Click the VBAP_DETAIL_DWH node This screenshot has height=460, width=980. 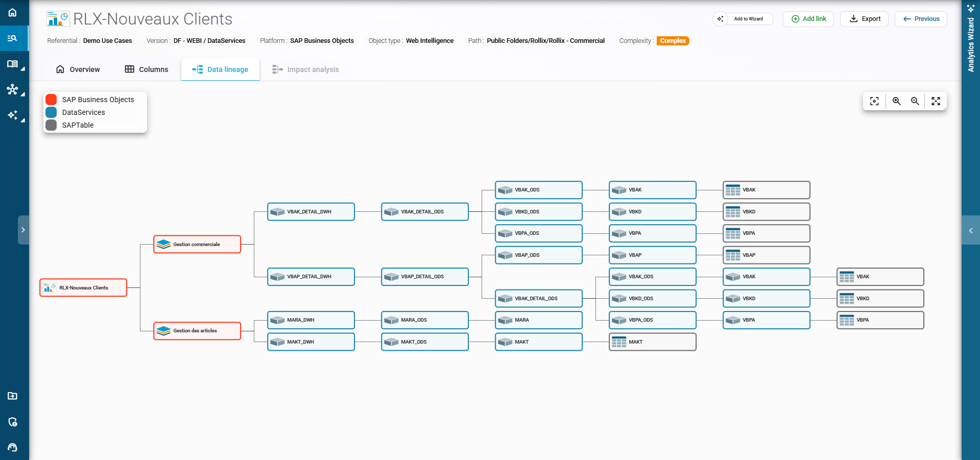click(x=311, y=277)
